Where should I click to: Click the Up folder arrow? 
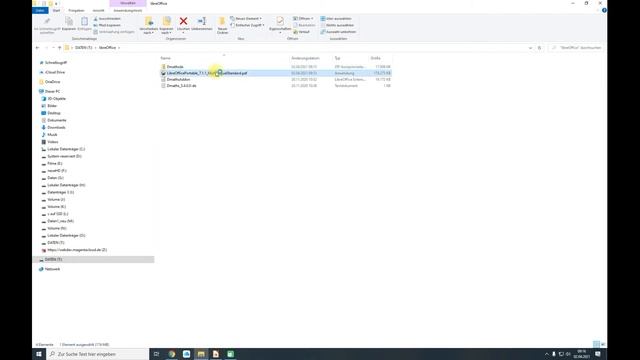click(60, 48)
